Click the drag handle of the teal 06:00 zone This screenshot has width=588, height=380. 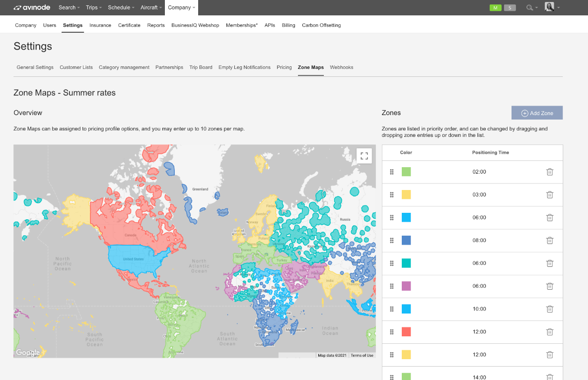click(391, 263)
